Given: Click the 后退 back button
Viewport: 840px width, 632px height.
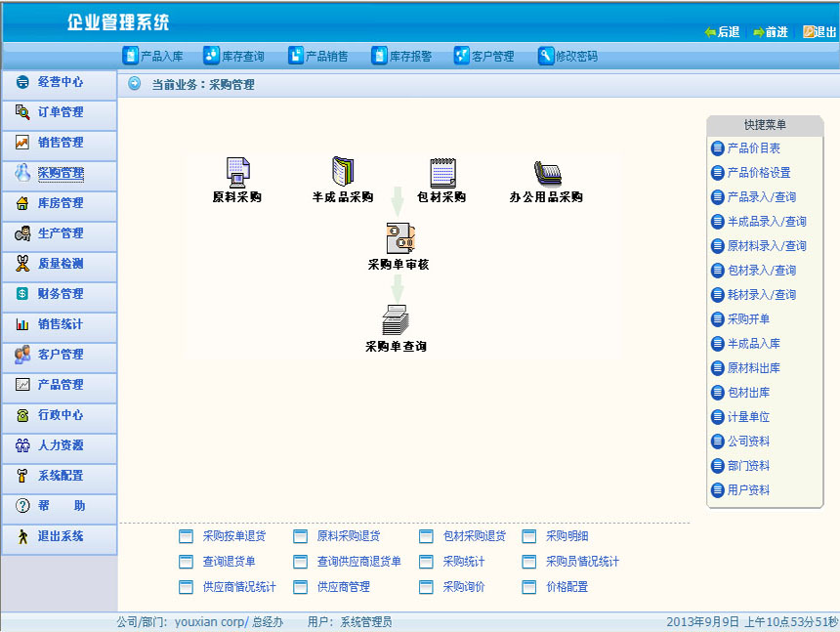Looking at the screenshot, I should pyautogui.click(x=722, y=32).
